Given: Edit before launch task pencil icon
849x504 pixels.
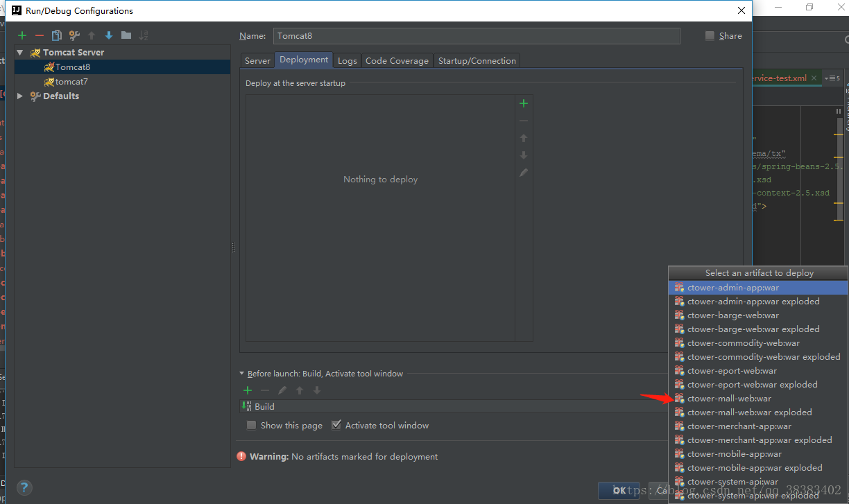Looking at the screenshot, I should (282, 390).
